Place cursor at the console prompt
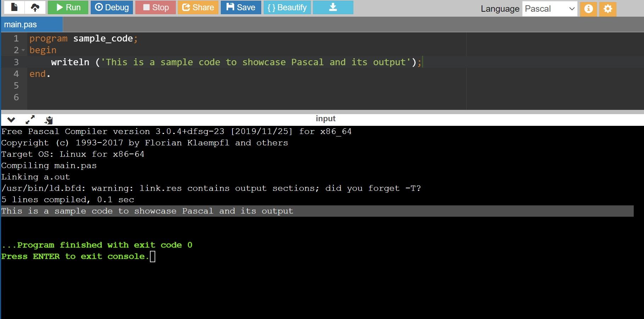 tap(153, 256)
